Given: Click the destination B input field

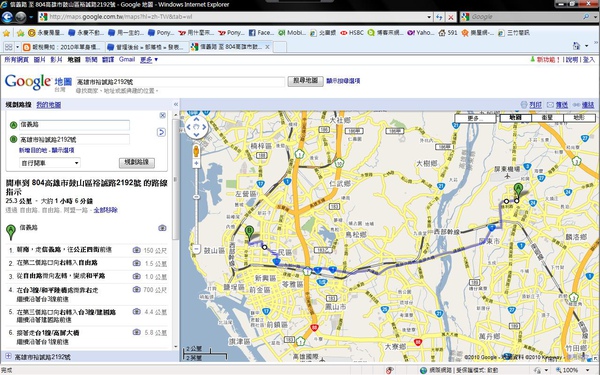Looking at the screenshot, I should coord(74,140).
